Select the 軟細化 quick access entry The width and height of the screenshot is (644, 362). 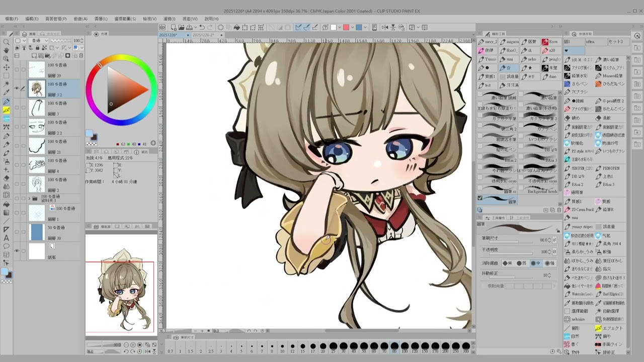click(577, 143)
